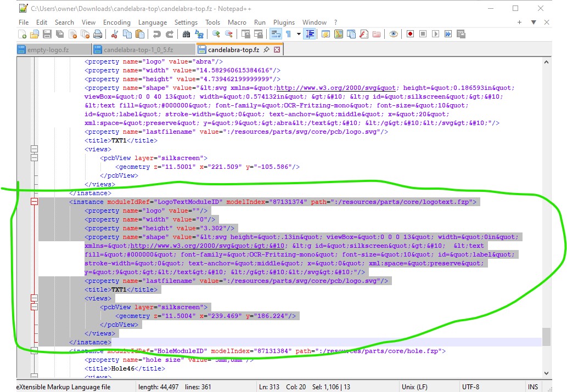Click the UTF-8 encoding status bar field

point(470,387)
